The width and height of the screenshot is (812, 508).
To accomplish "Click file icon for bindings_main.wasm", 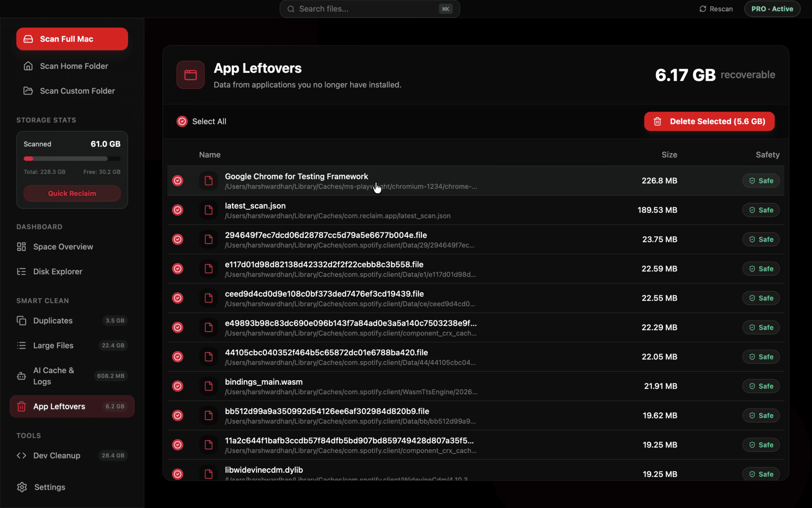I will 208,386.
